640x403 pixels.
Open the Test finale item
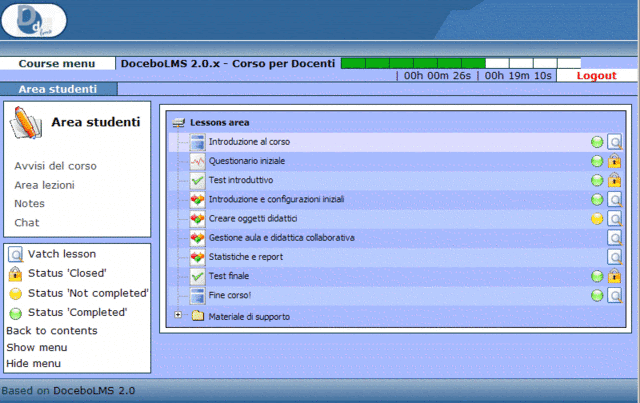229,276
